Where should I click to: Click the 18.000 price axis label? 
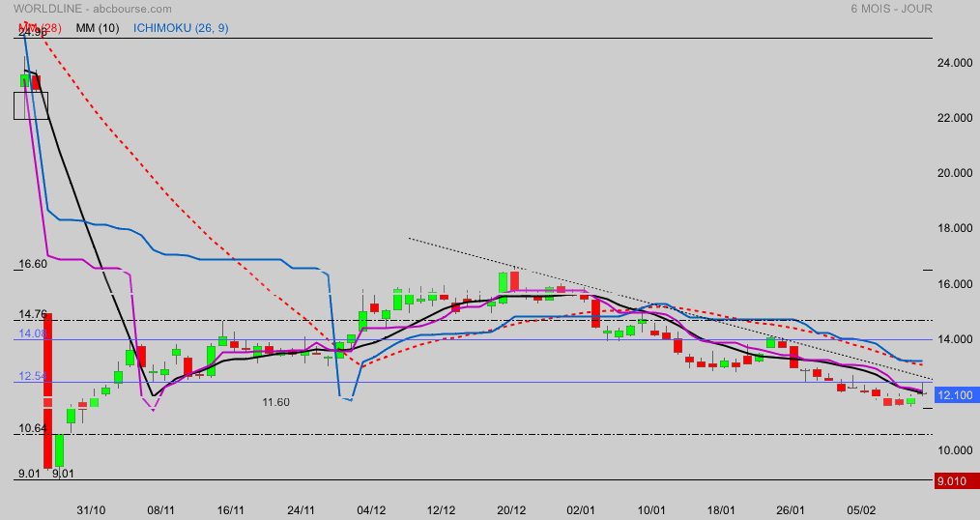click(x=955, y=229)
